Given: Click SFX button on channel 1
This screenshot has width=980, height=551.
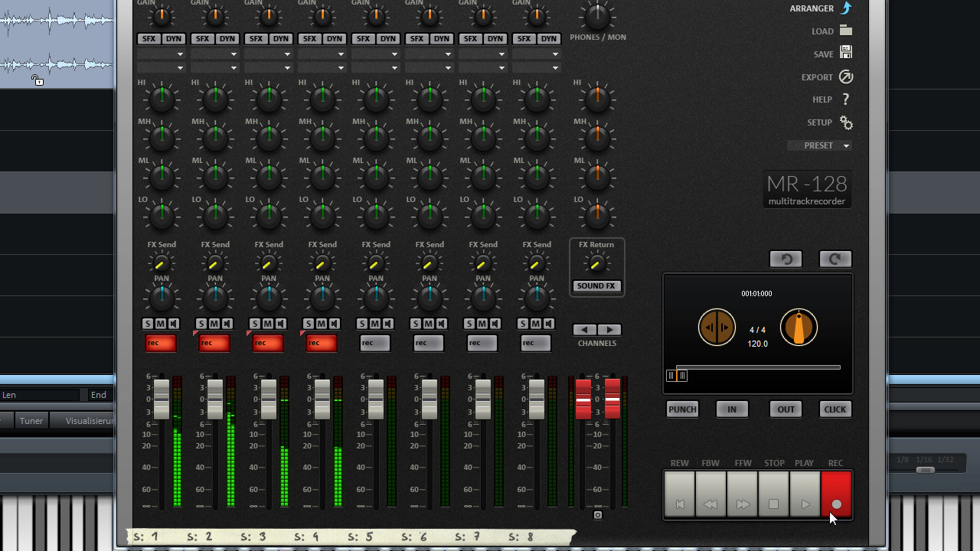Looking at the screenshot, I should [149, 39].
